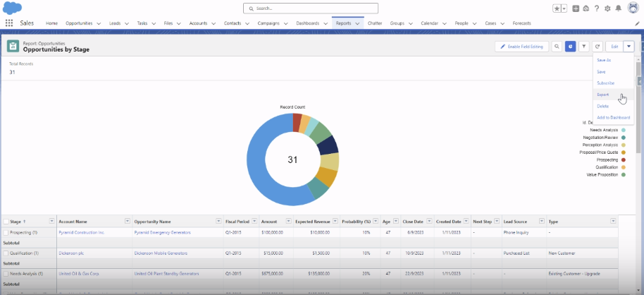Click the Salesforce cloud logo
644x295 pixels.
pos(12,8)
